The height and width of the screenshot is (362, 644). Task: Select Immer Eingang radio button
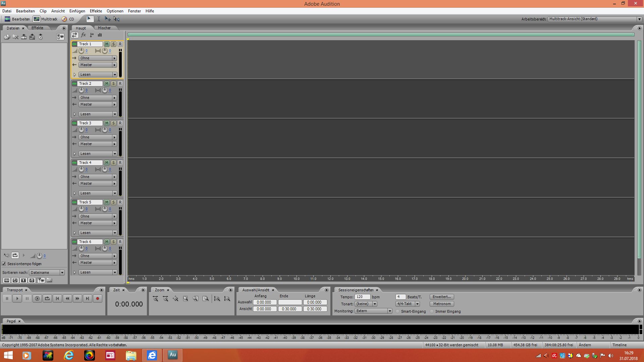432,311
